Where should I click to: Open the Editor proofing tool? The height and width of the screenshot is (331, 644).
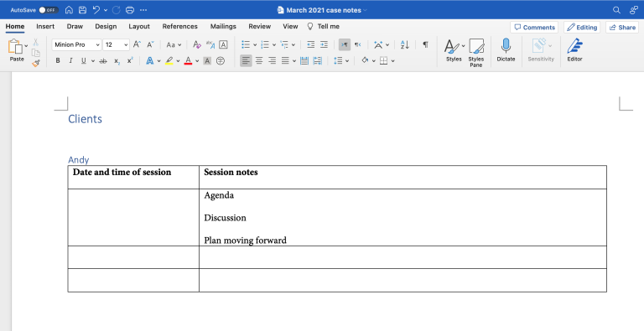pyautogui.click(x=574, y=50)
